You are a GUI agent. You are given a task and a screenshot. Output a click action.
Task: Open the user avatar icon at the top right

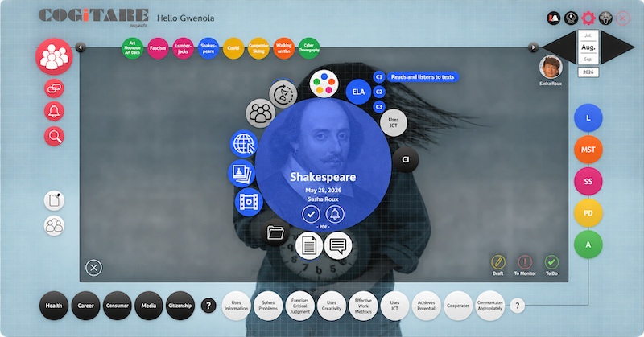(x=606, y=18)
